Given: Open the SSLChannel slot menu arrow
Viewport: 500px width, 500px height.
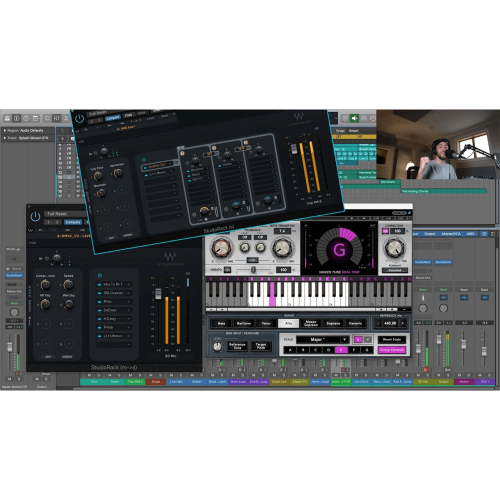Looking at the screenshot, I should [128, 293].
